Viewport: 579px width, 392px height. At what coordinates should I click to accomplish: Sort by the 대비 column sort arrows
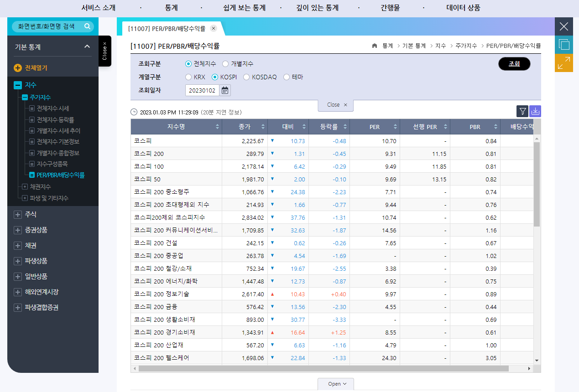point(304,127)
